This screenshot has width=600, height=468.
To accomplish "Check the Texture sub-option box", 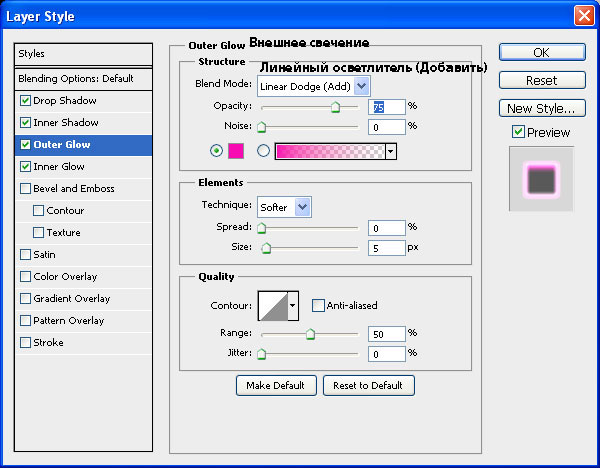I will point(38,233).
